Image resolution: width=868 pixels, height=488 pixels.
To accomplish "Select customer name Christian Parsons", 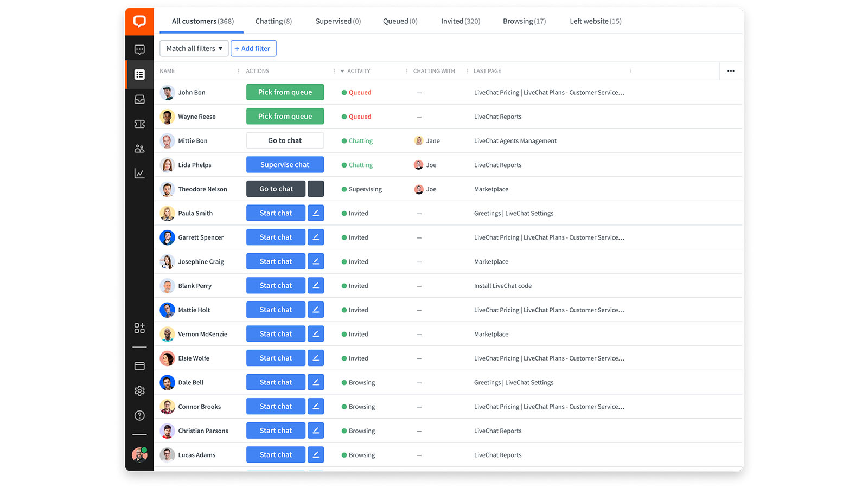I will tap(203, 431).
